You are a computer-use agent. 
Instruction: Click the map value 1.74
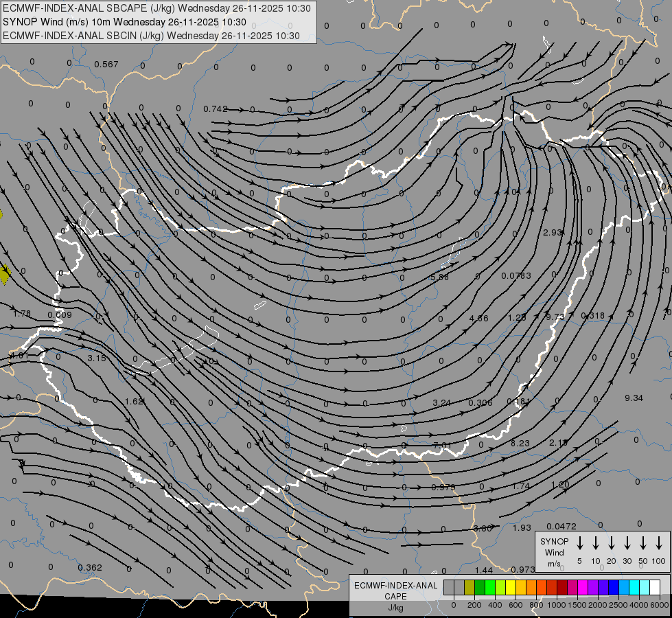click(521, 486)
